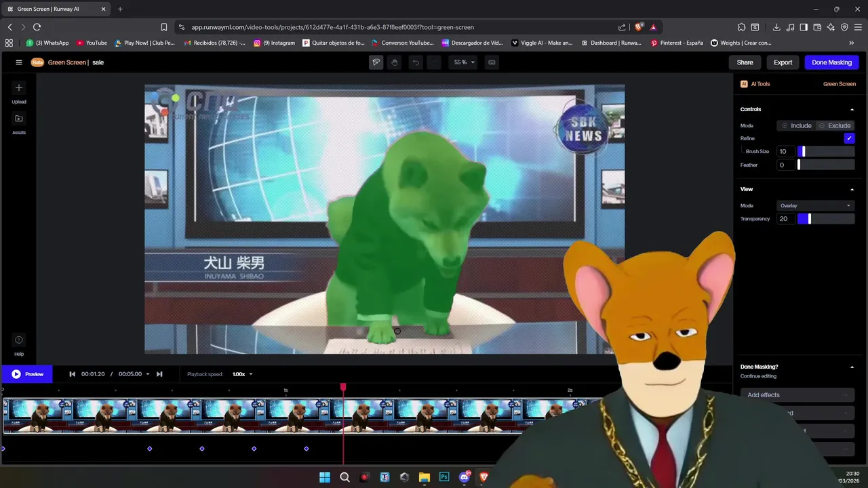This screenshot has width=868, height=488.
Task: Click the Add effects button
Action: coord(797,395)
